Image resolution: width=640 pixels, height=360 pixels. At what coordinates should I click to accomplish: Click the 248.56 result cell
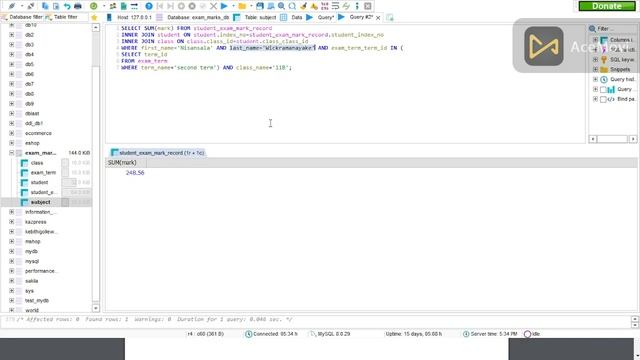tap(135, 173)
